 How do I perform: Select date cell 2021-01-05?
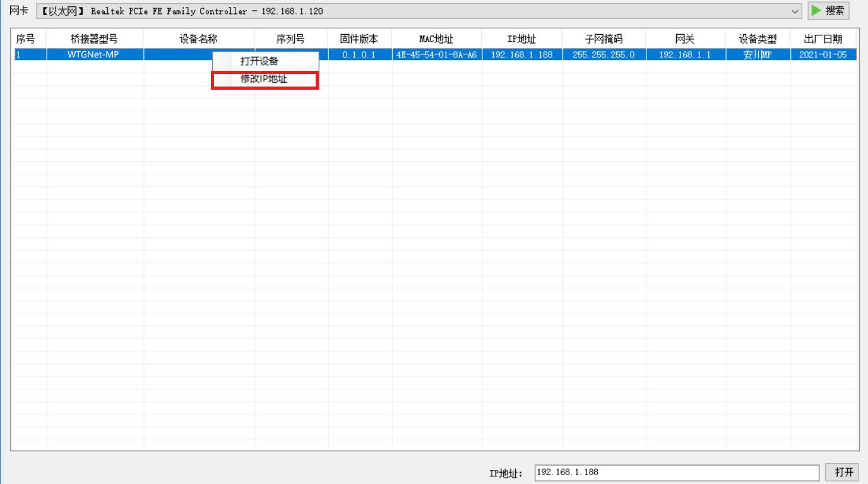(x=823, y=55)
